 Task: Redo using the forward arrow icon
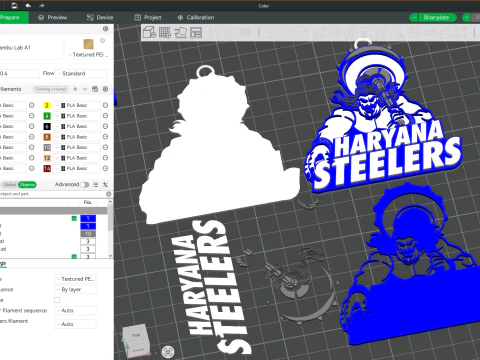click(42, 6)
